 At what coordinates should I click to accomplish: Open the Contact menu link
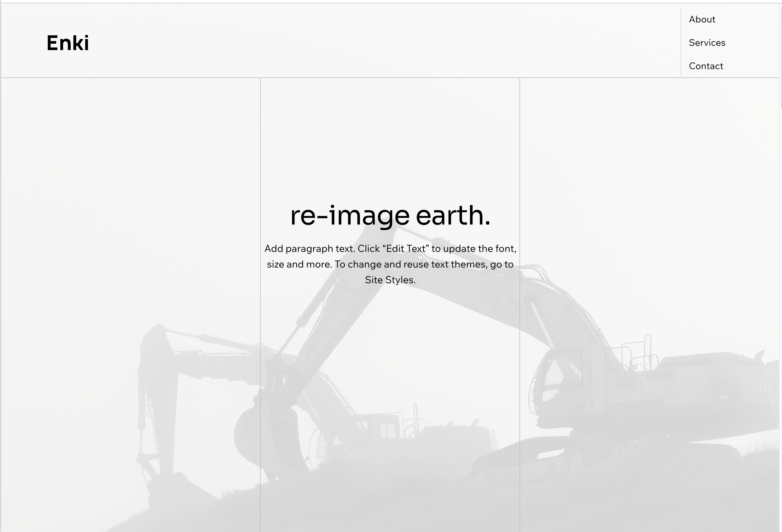click(x=706, y=66)
